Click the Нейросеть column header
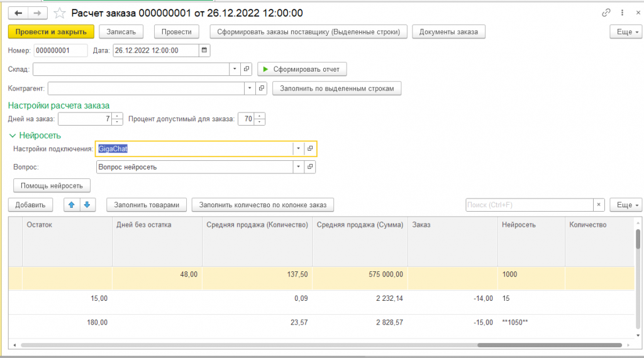 click(x=531, y=242)
